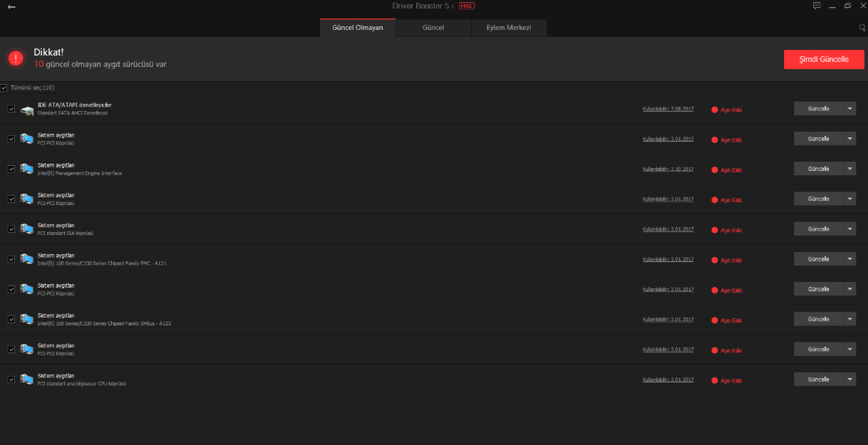
Task: Uncheck the Chipset Family SMBus - A123 checkbox
Action: [11, 319]
